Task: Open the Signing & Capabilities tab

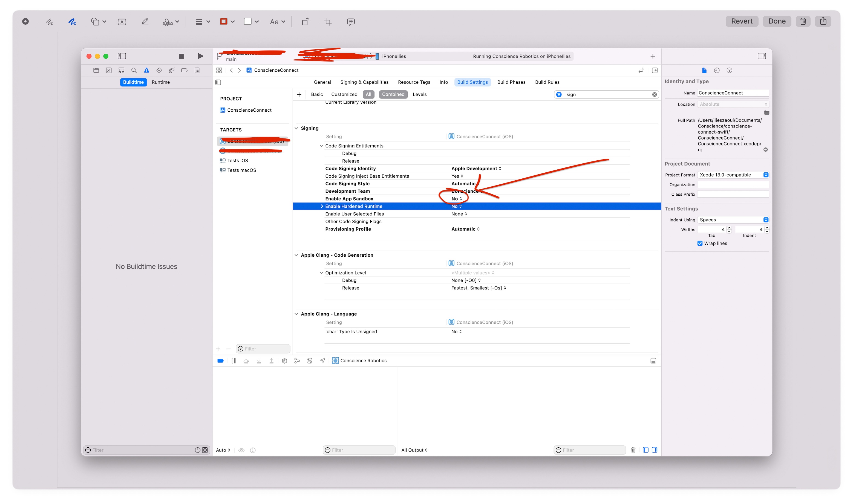Action: (364, 82)
